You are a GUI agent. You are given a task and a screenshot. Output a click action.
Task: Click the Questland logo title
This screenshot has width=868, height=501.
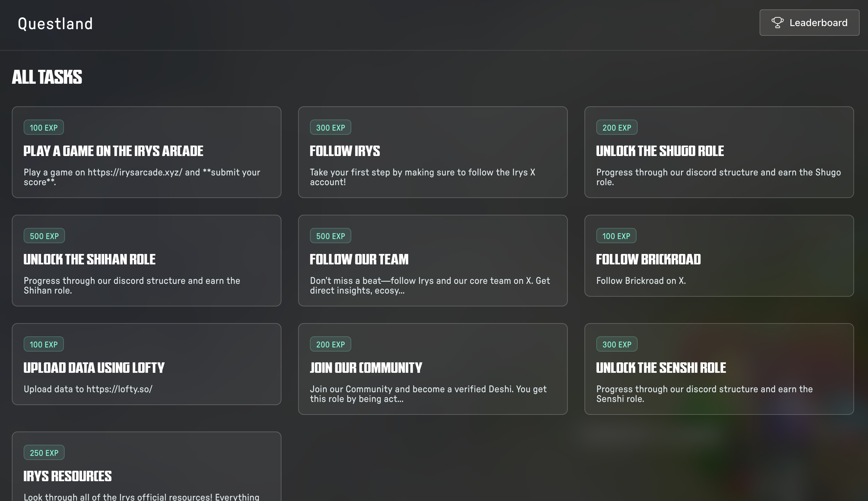(x=55, y=24)
